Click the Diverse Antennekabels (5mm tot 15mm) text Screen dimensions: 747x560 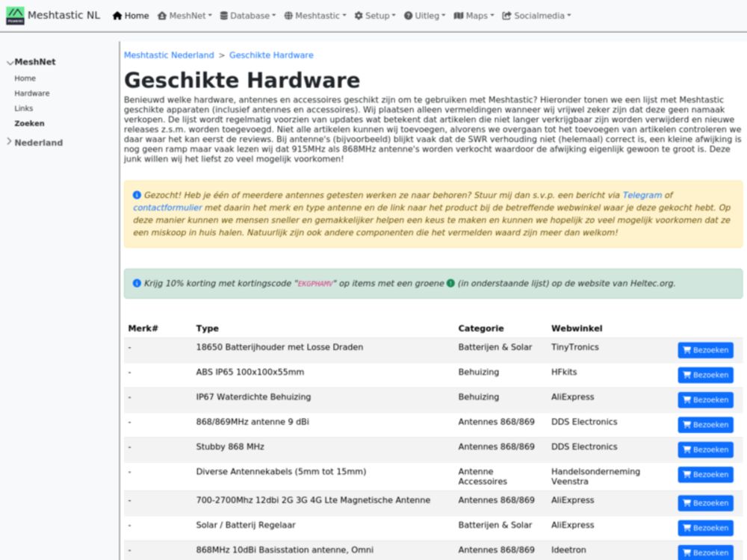click(x=281, y=471)
